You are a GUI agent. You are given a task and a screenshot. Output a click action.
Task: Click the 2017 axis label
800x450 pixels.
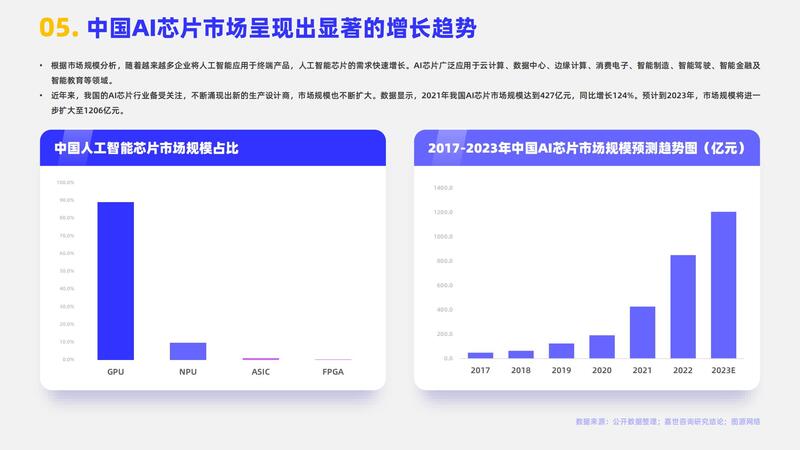point(480,370)
